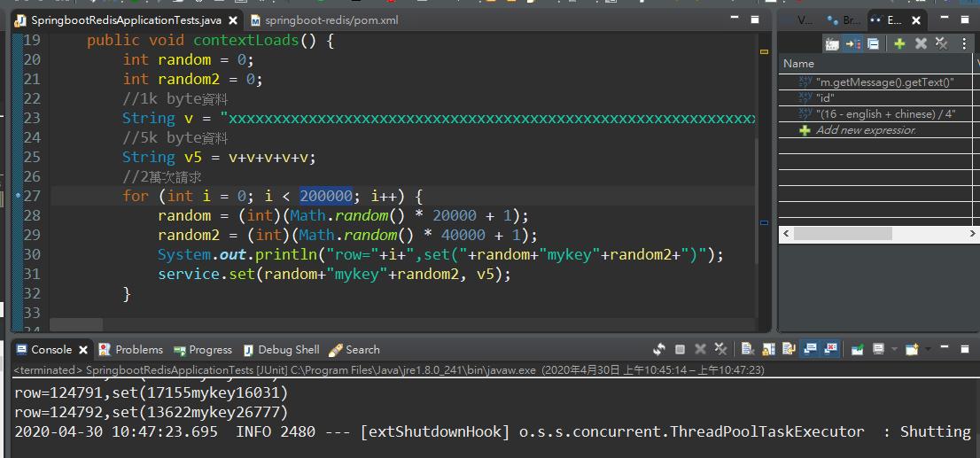Click Add new expression entry
Viewport: 980px width, 458px height.
pyautogui.click(x=866, y=130)
